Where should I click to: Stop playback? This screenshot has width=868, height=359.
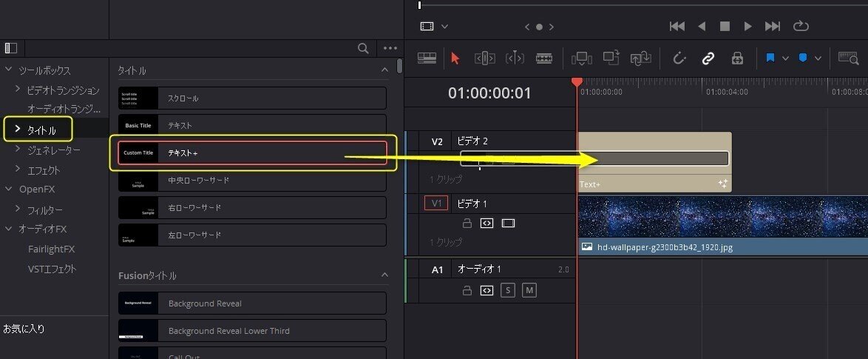click(725, 26)
